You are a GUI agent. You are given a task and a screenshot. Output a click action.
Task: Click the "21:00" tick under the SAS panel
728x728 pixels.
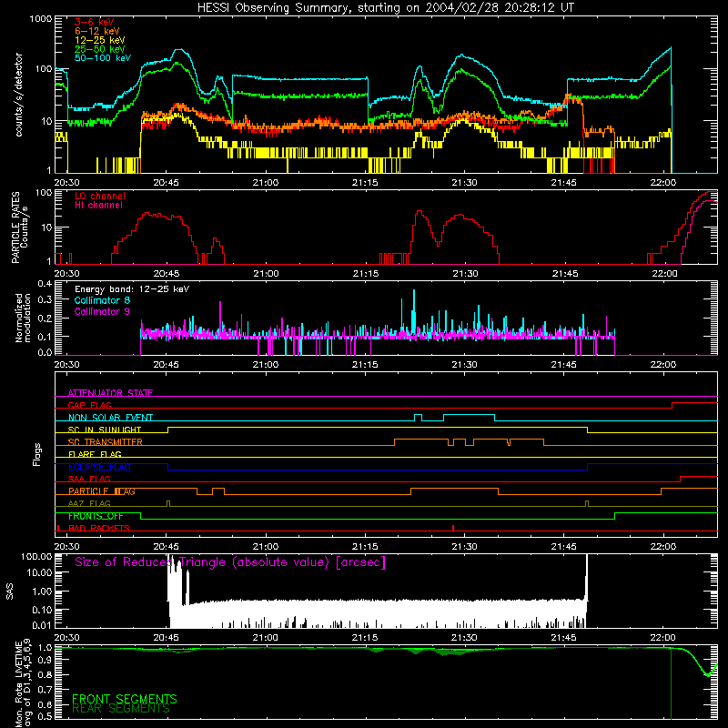(265, 638)
